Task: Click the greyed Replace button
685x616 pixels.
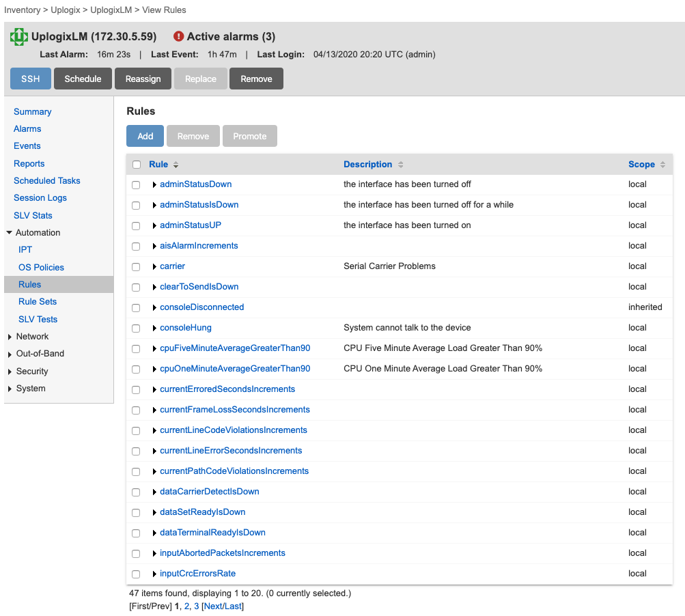Action: click(201, 79)
